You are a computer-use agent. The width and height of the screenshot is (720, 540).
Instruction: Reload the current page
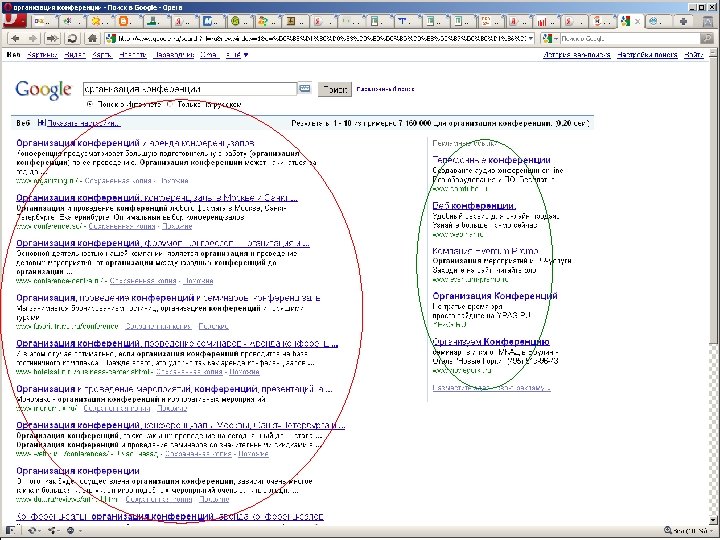[73, 39]
